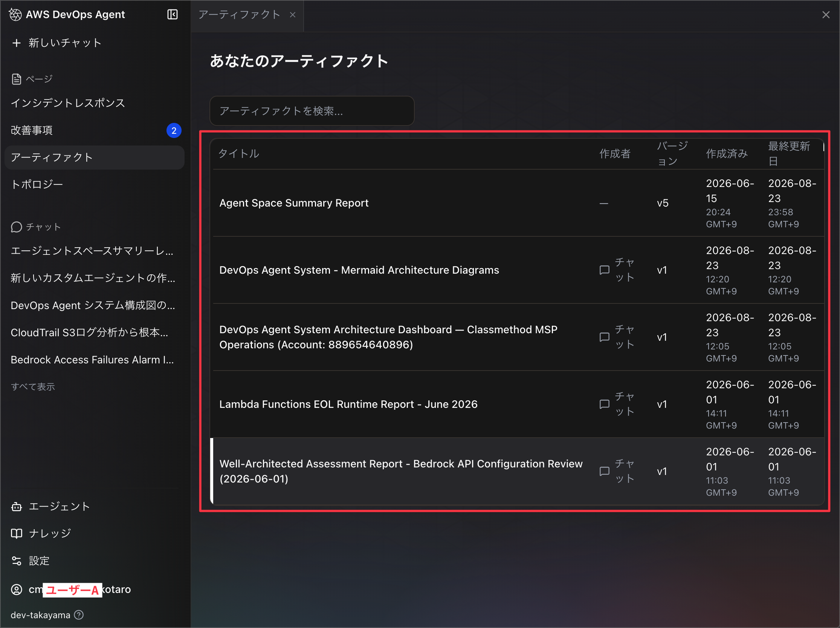Open the インシデントレスポンス page

point(67,103)
